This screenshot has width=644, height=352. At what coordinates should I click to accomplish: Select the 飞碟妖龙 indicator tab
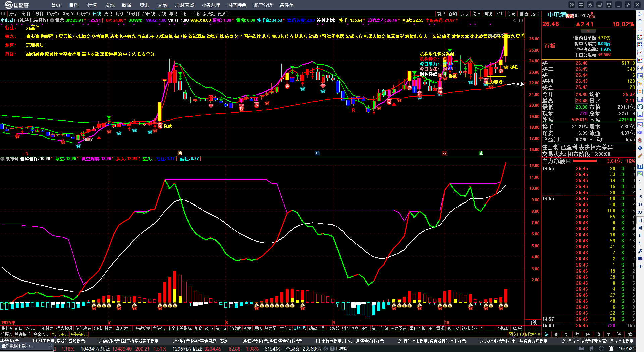coord(142,329)
